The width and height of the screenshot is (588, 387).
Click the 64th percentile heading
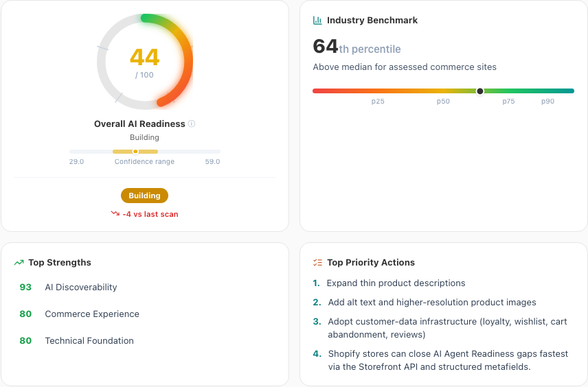[357, 47]
